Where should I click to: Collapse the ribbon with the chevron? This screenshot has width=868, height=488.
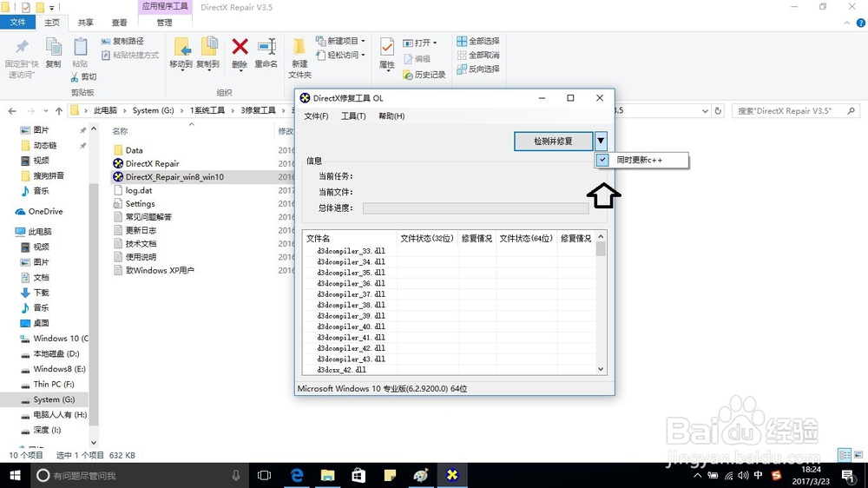pos(847,23)
